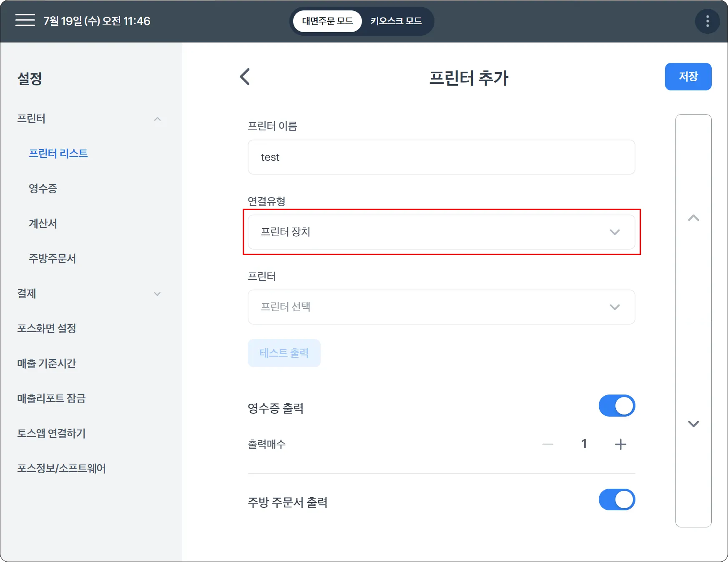728x562 pixels.
Task: Collapse the 프린터 sidebar section
Action: coord(157,119)
